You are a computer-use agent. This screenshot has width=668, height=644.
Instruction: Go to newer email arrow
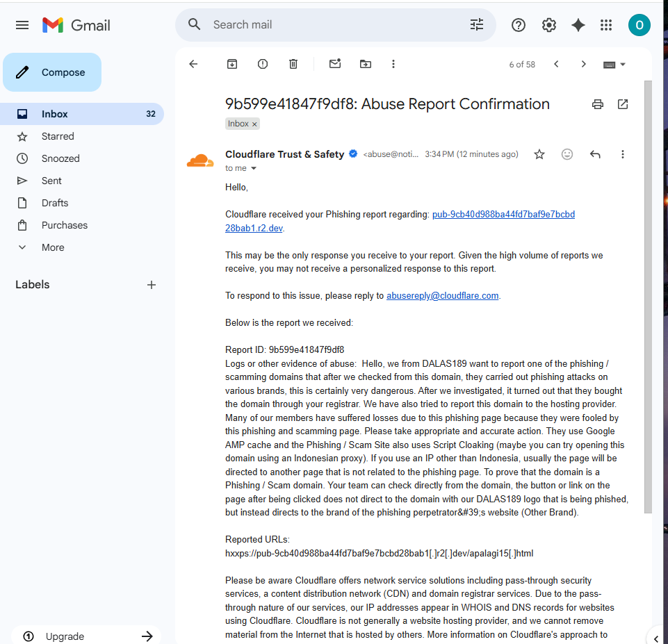pos(556,65)
